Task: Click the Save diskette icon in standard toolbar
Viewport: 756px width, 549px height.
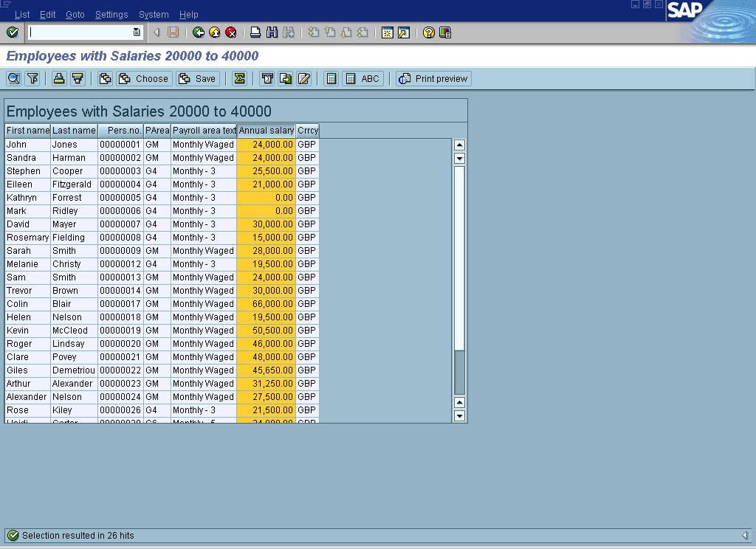Action: click(x=173, y=32)
